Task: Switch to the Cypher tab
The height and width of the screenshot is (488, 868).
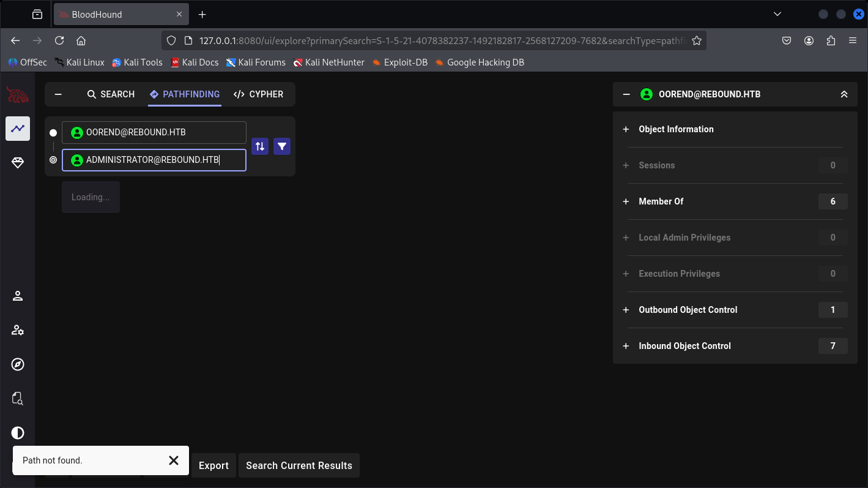Action: pyautogui.click(x=259, y=94)
